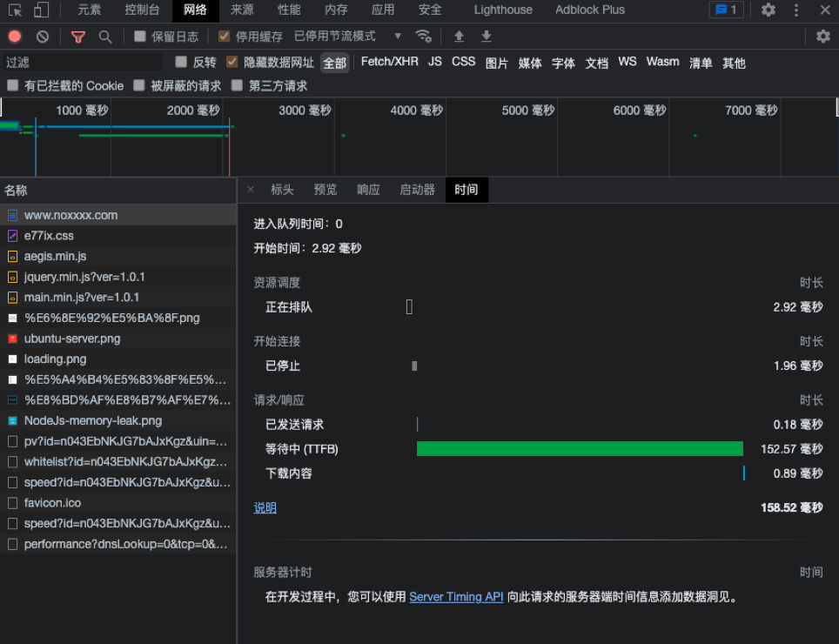
Task: Select the jquery.min.js?ver=1.0.1 request
Action: 117,277
